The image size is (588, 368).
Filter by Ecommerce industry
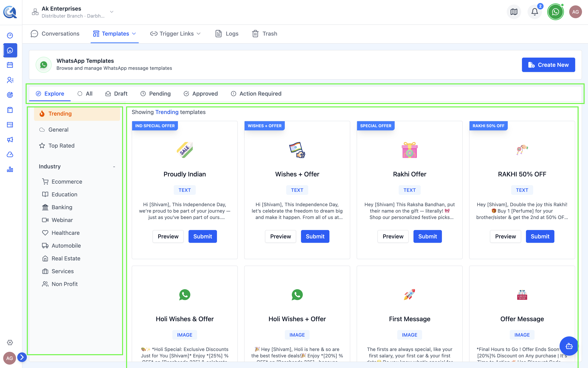point(62,182)
